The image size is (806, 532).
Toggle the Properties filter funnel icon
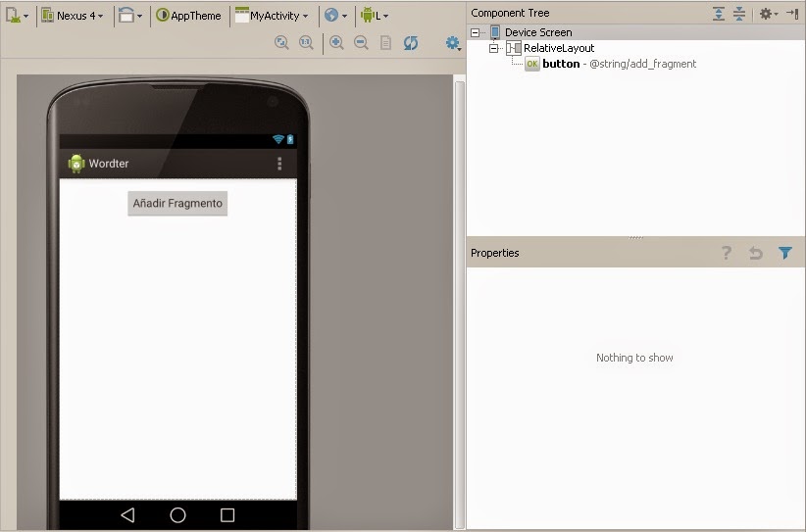[x=785, y=253]
